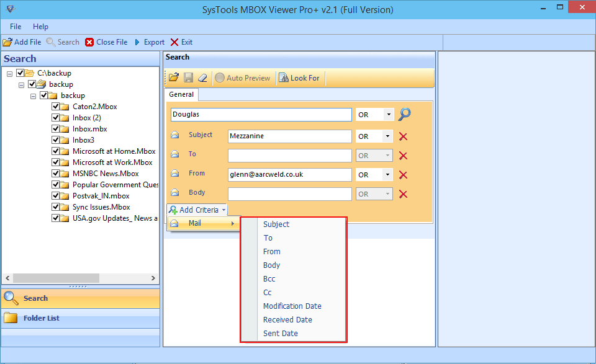Open the OR dropdown in Body row
This screenshot has width=596, height=364.
click(387, 194)
